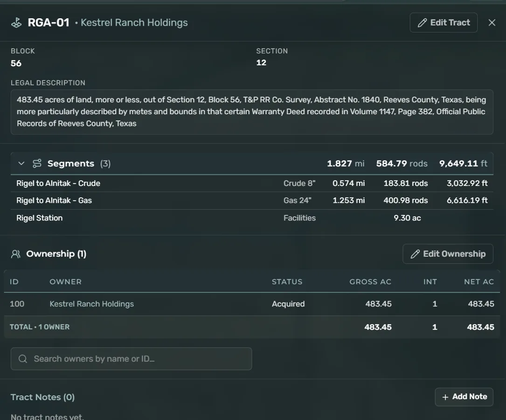Click the tract pin icon beside RGA-01
This screenshot has width=506, height=420.
(16, 22)
